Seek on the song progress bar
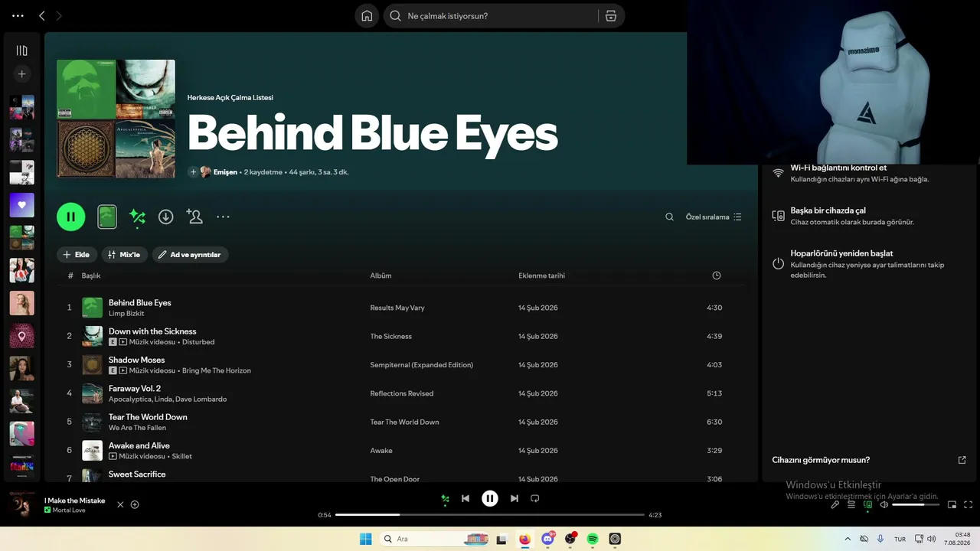The width and height of the screenshot is (980, 551). pos(490,515)
